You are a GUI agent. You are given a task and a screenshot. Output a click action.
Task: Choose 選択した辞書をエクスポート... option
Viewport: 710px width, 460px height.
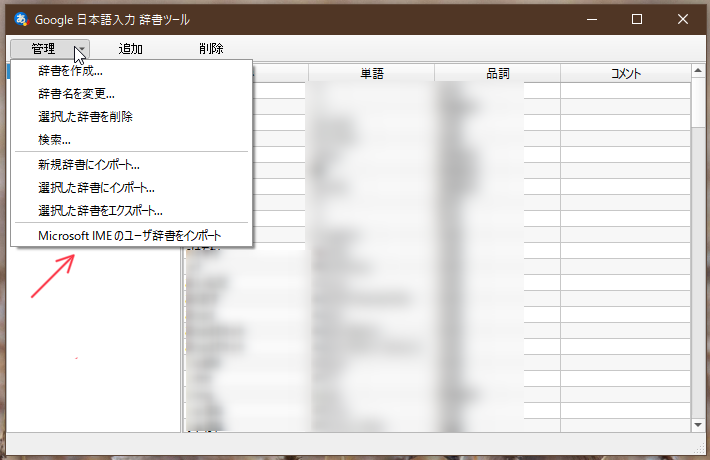(131, 211)
